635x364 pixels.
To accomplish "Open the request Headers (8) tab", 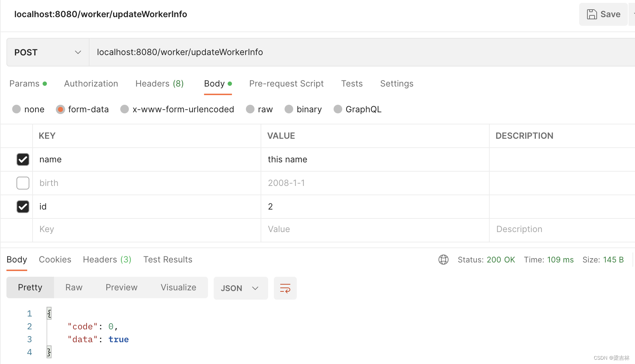I will [160, 84].
